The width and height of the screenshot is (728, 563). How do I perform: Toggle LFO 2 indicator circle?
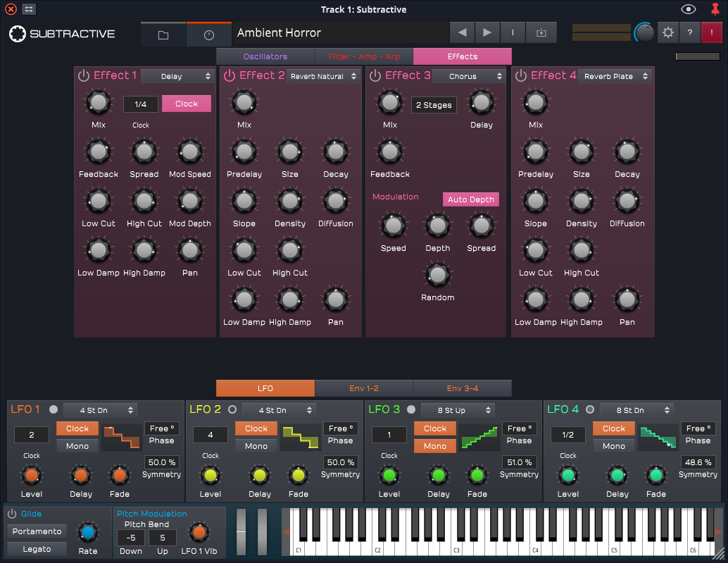tap(232, 409)
